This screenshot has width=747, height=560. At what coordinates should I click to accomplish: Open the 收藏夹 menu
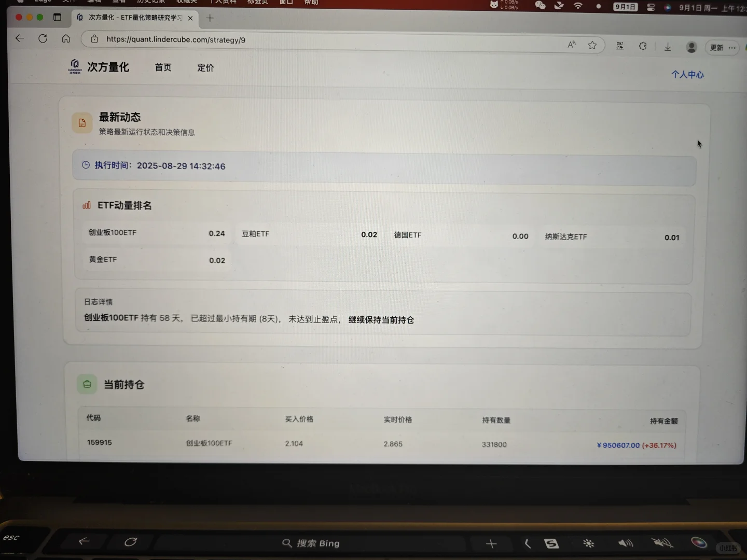[186, 2]
